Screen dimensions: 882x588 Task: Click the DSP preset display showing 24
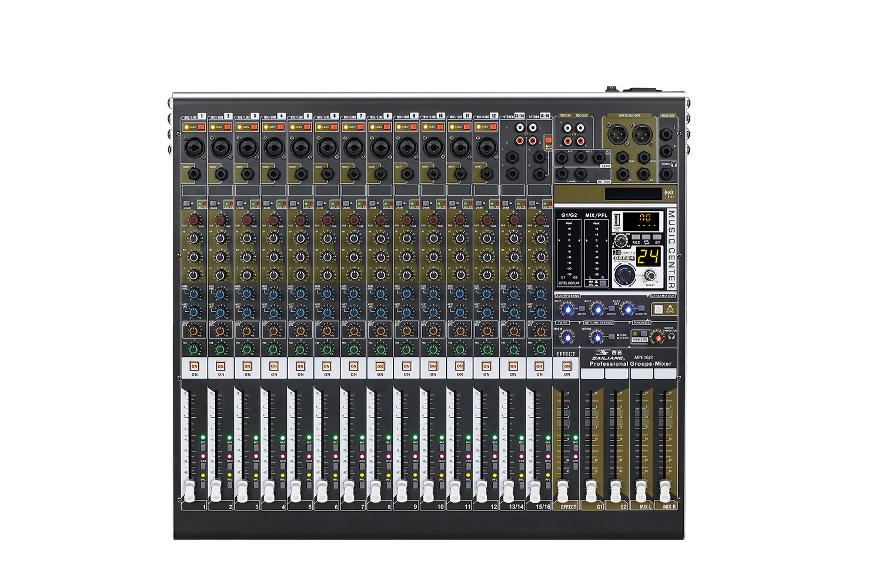(649, 256)
